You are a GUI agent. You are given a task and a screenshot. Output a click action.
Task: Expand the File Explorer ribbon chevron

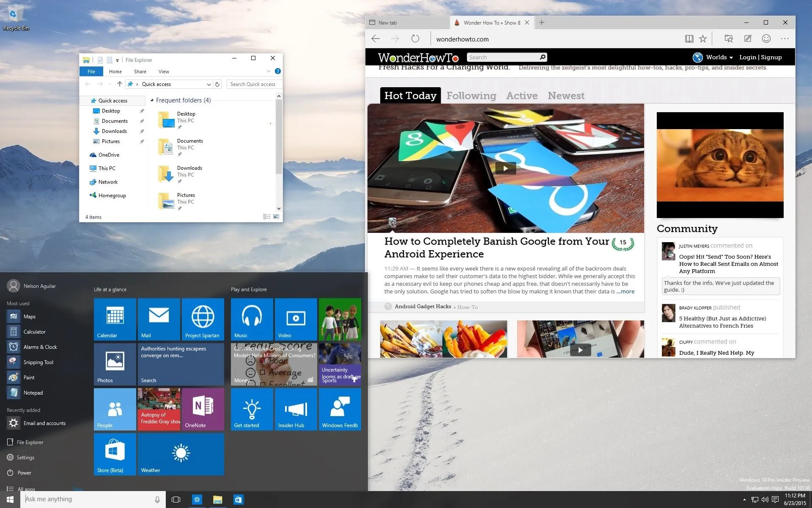pos(268,71)
